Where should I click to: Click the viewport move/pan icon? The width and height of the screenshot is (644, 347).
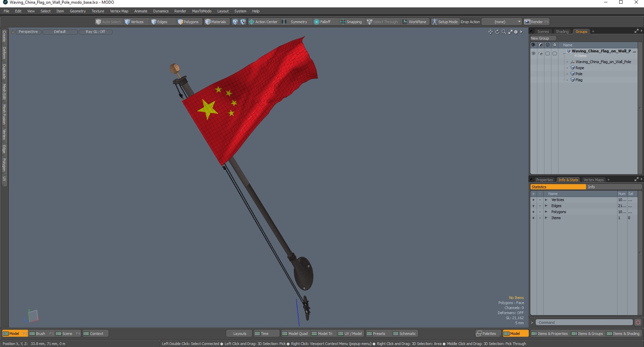tap(490, 32)
